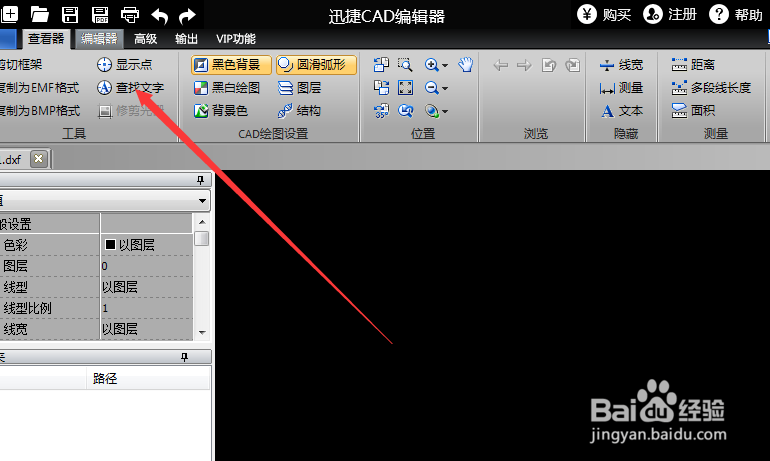Open the properties panel object combo box
The height and width of the screenshot is (461, 770).
click(x=105, y=200)
